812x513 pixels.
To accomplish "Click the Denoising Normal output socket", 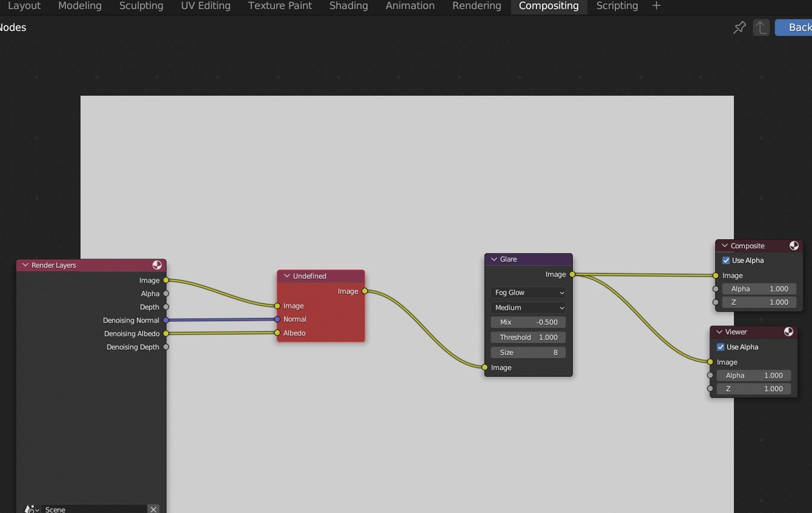I will [166, 320].
